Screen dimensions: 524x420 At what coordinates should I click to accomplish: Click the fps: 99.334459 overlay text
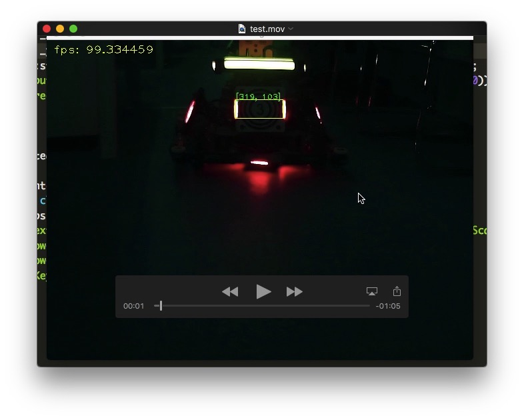tap(103, 49)
